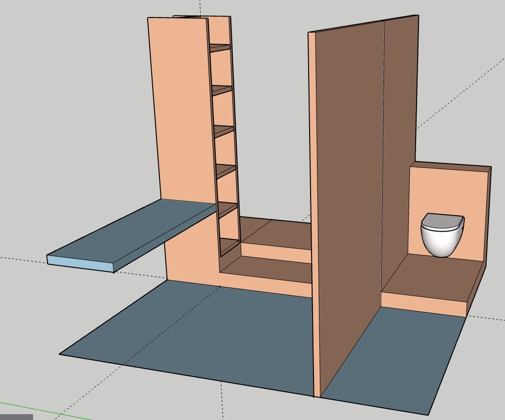
Task: Click the gray toilet seat lid
Action: (x=442, y=221)
